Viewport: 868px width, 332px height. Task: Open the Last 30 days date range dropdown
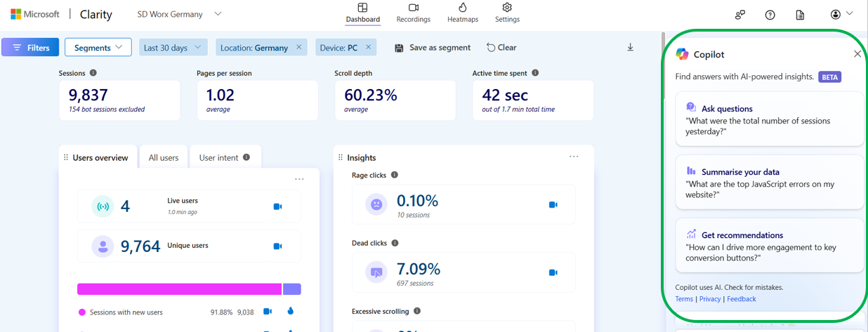coord(173,48)
